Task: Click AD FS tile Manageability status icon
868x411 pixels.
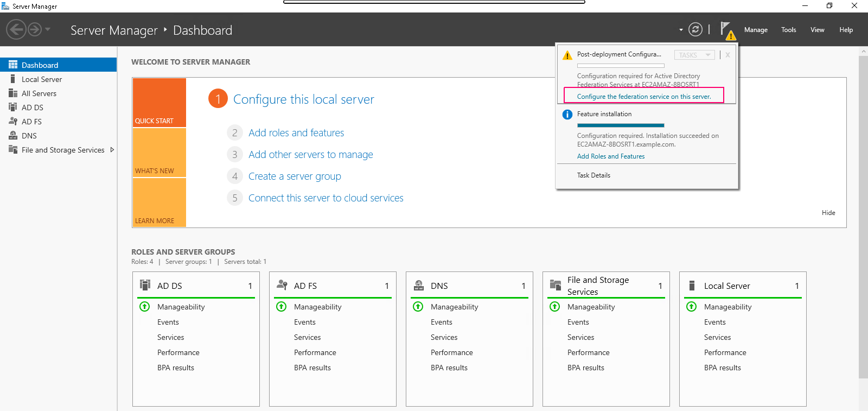Action: 282,307
